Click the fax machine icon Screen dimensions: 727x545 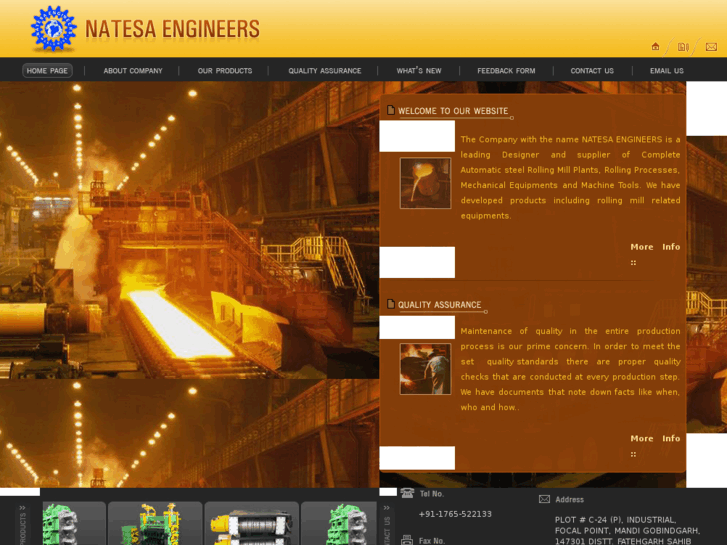[x=407, y=540]
